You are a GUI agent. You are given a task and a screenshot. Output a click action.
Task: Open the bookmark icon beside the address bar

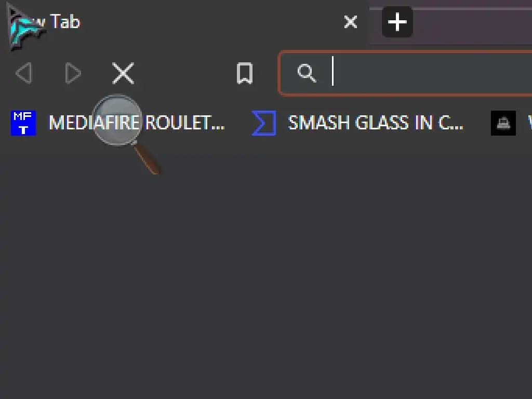coord(245,73)
